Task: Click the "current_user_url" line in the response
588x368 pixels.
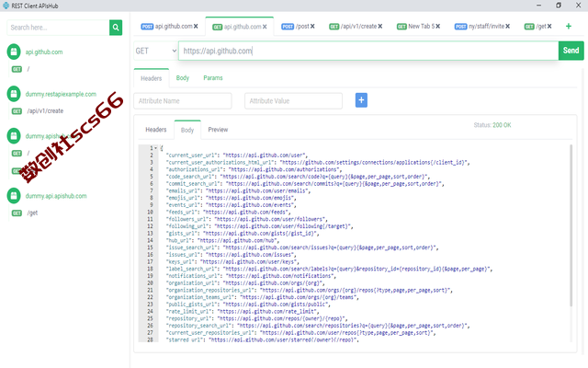Action: point(237,155)
